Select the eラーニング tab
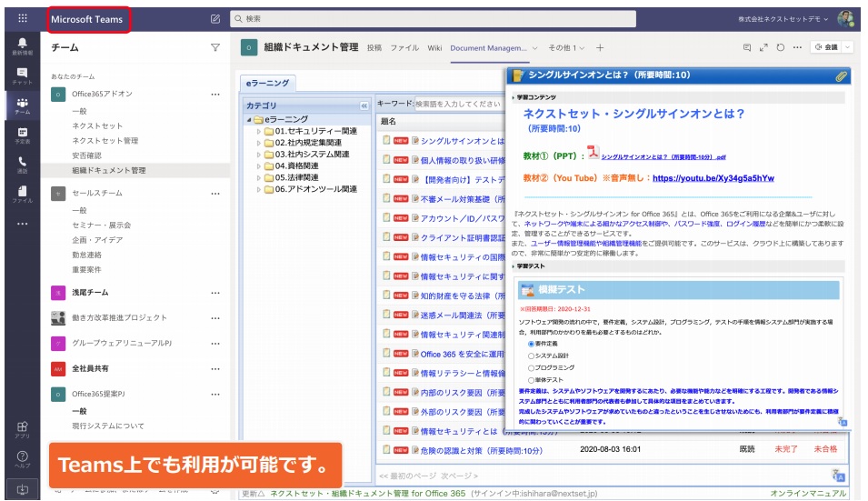The height and width of the screenshot is (501, 868). (267, 84)
